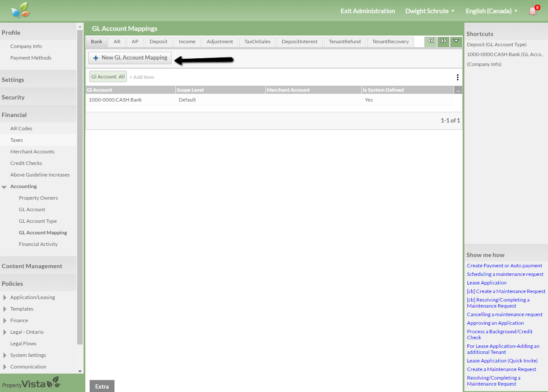Open the tab list dropdown triangle

pyautogui.click(x=456, y=42)
